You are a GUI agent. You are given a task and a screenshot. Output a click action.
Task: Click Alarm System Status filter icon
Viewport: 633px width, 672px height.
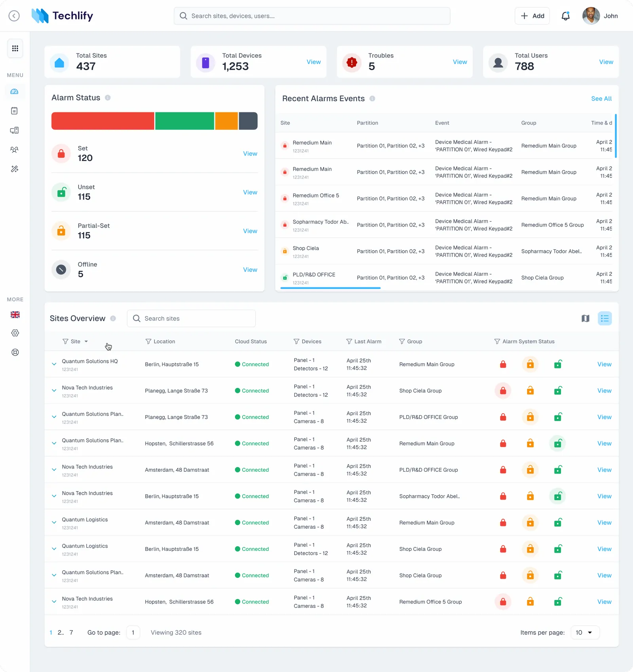(497, 342)
